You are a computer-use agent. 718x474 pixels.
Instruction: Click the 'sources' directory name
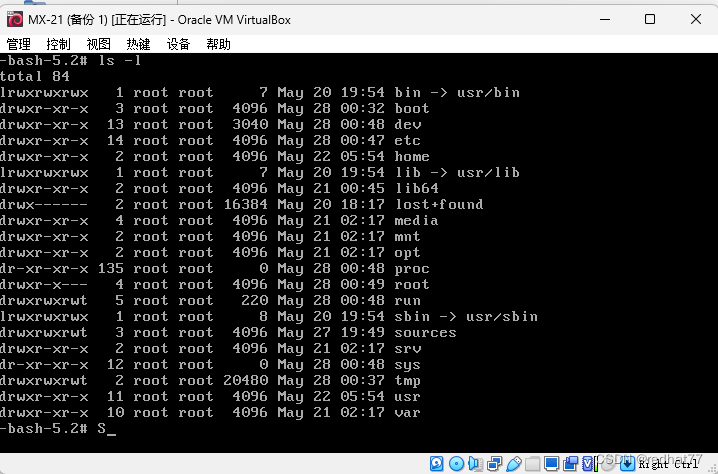(x=425, y=333)
